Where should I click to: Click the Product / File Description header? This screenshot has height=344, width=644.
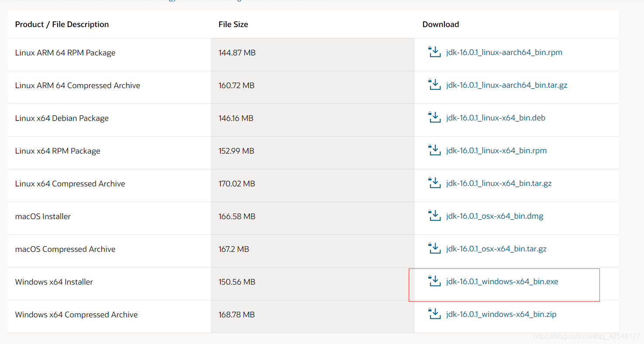(62, 24)
